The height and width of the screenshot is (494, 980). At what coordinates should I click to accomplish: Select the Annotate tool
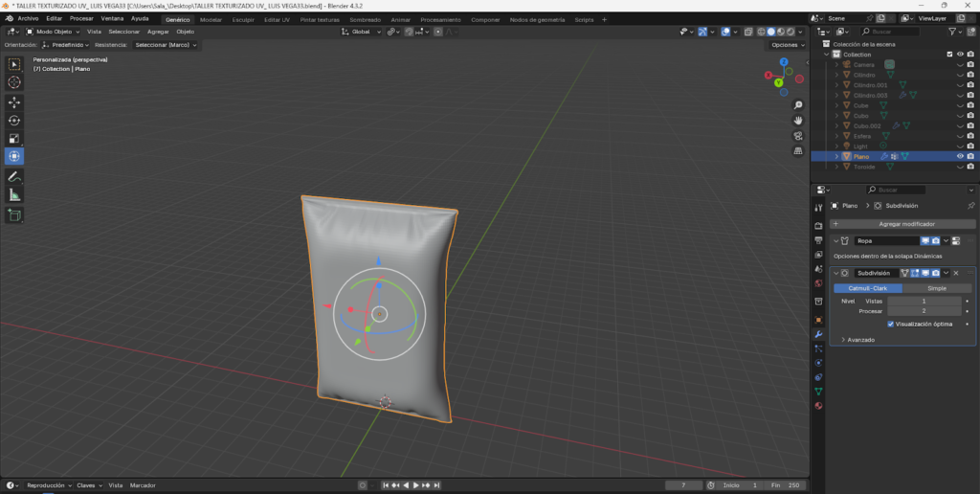coord(13,177)
